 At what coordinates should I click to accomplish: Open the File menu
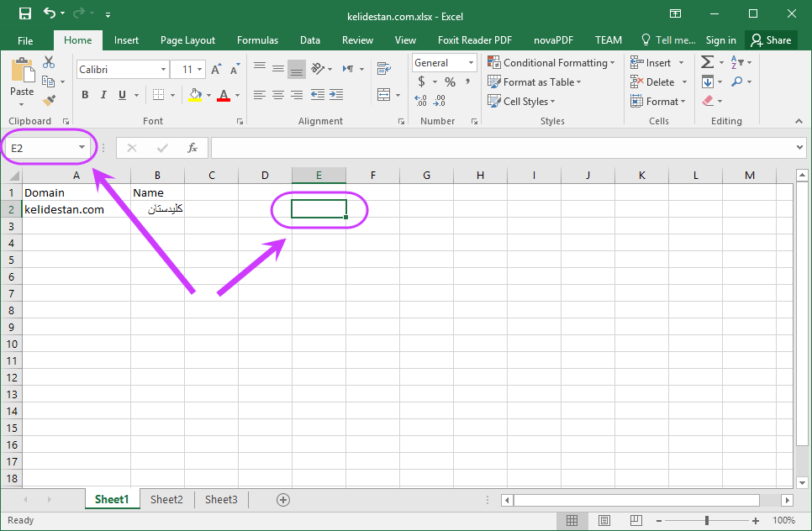(x=25, y=40)
